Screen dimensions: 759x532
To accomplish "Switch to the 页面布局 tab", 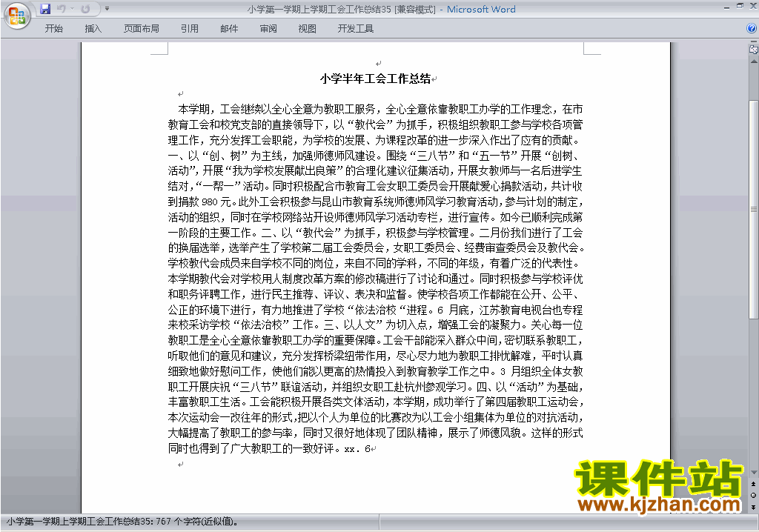I will pyautogui.click(x=142, y=29).
